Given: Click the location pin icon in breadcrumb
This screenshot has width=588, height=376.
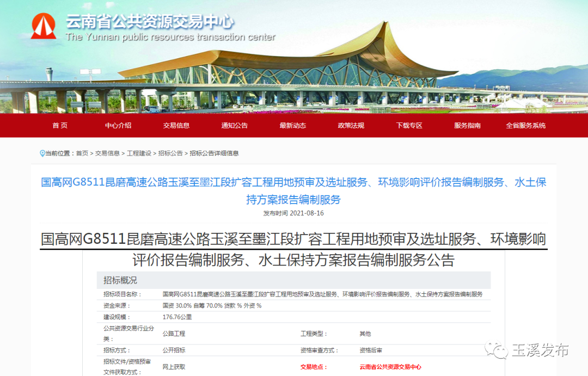Looking at the screenshot, I should point(42,153).
